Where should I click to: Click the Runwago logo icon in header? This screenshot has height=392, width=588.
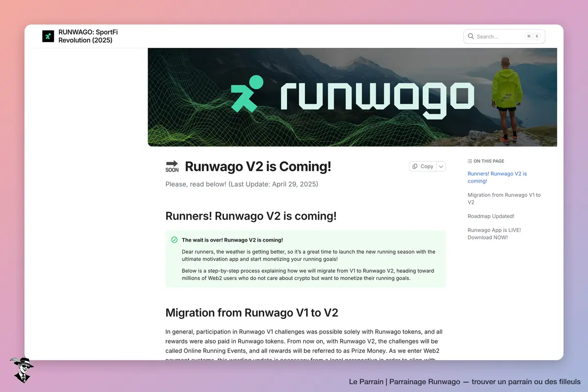[x=48, y=36]
